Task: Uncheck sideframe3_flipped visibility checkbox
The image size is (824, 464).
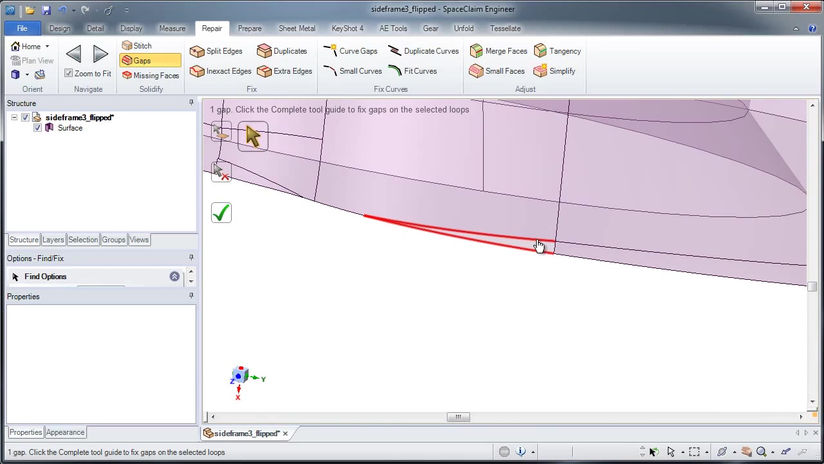Action: 25,117
